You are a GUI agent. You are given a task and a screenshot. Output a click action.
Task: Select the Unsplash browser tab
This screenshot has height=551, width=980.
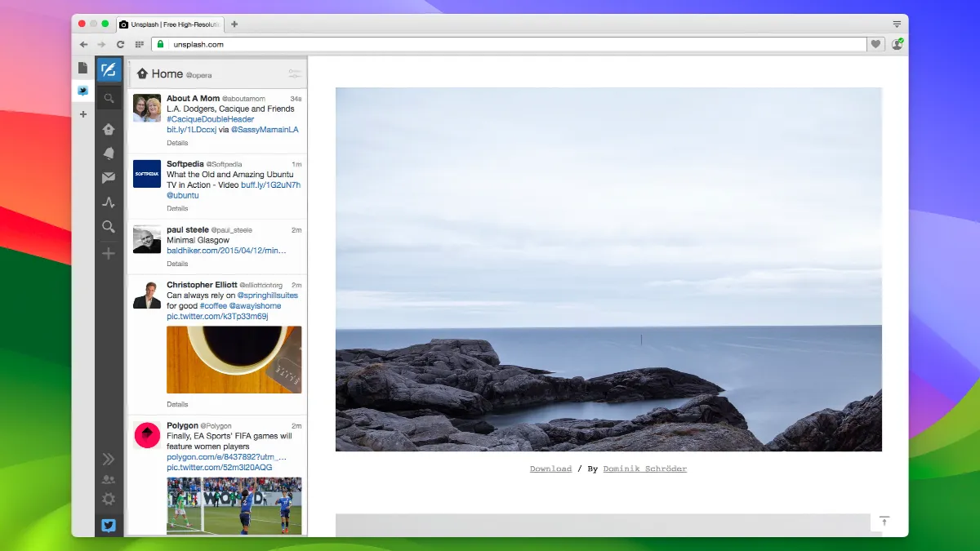pyautogui.click(x=170, y=24)
